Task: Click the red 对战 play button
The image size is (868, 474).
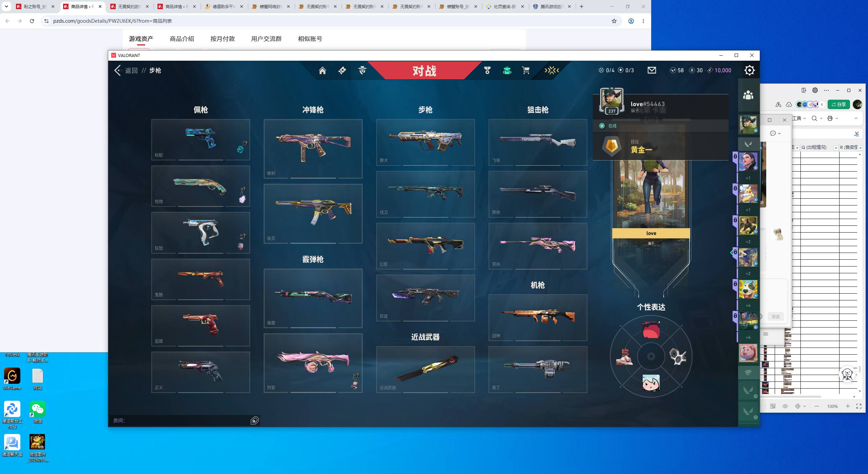Action: (424, 71)
